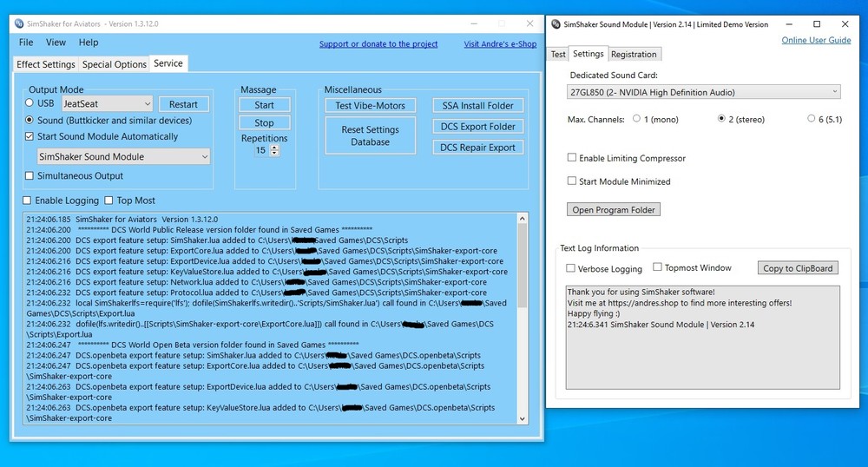Toggle Start Sound Module Automatically checkbox
Viewport: 868px width, 467px height.
click(x=30, y=136)
